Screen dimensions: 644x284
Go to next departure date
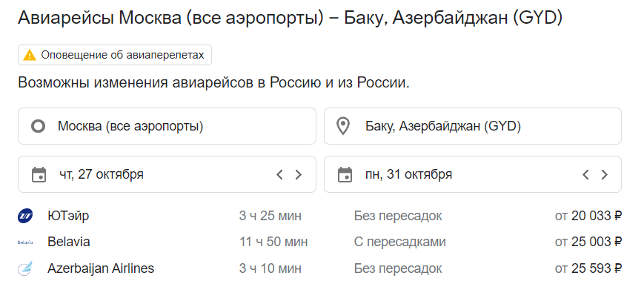pyautogui.click(x=299, y=175)
